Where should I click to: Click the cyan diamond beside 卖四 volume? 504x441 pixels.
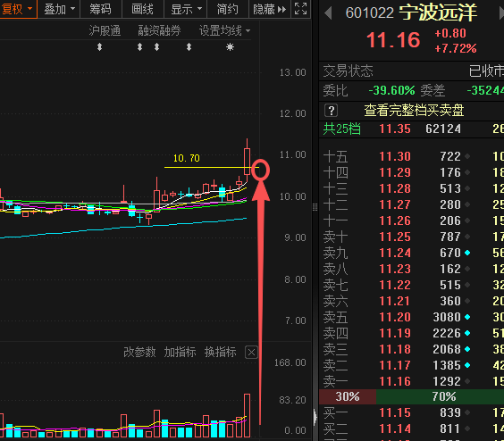coord(467,333)
